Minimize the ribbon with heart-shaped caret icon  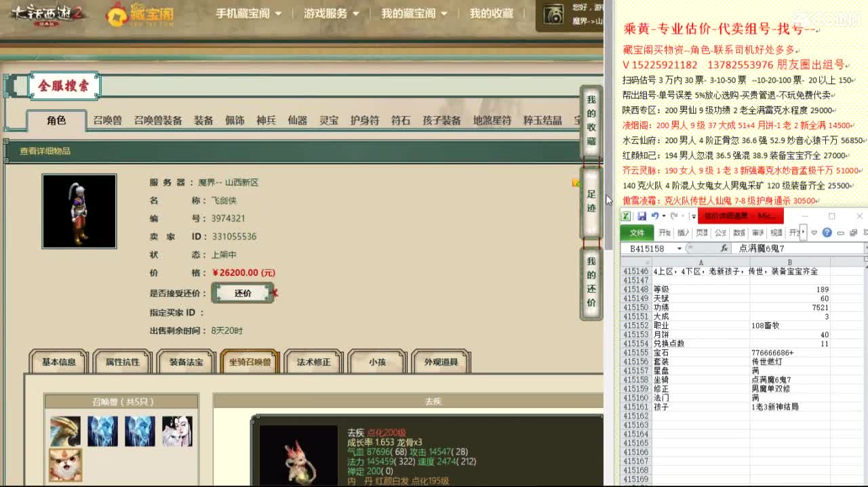815,233
